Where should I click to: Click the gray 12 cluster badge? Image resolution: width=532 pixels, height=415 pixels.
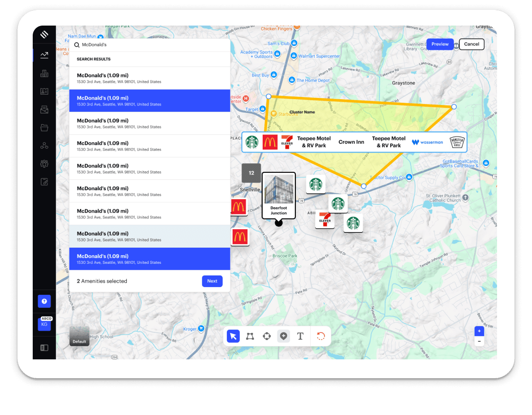tap(251, 173)
